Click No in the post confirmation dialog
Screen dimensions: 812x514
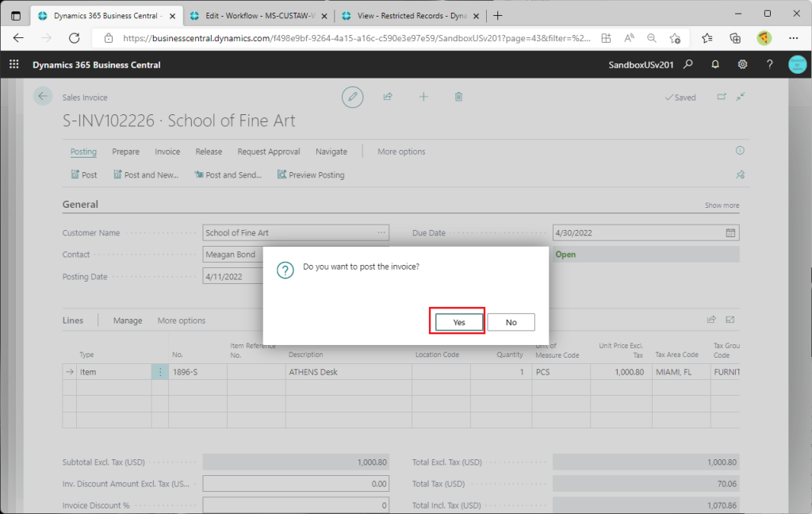point(511,322)
